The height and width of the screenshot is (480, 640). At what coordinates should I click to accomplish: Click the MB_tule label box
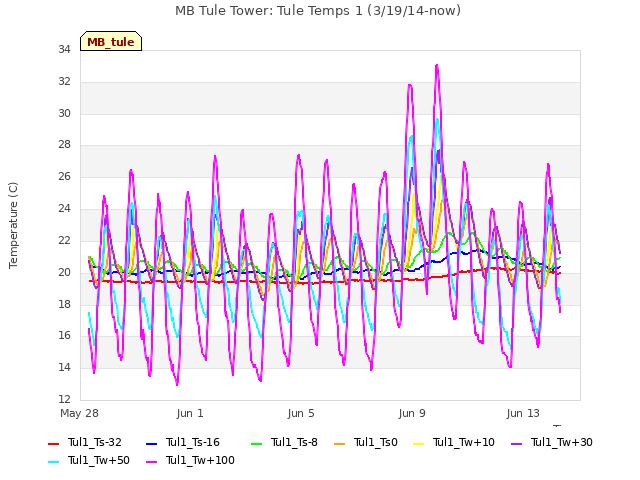click(111, 41)
